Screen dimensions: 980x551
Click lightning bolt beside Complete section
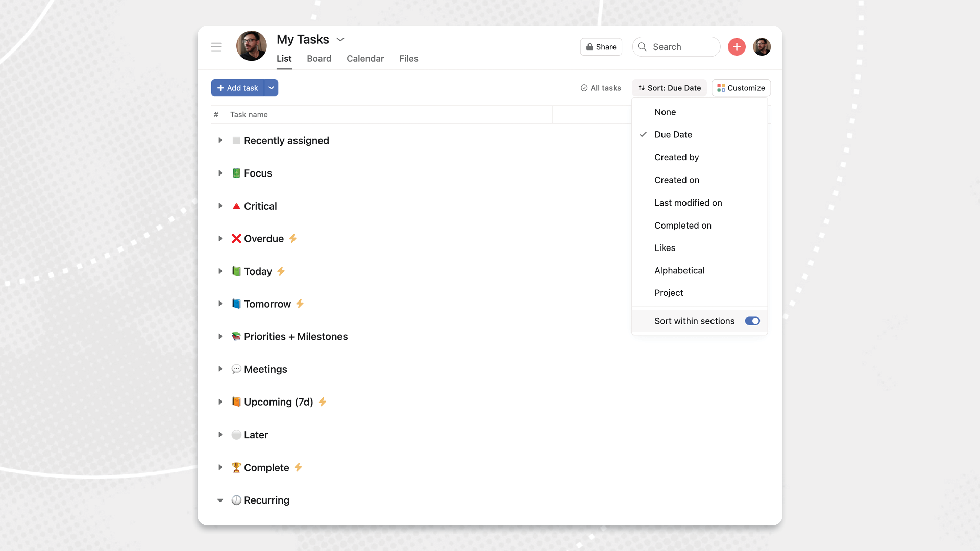tap(299, 467)
